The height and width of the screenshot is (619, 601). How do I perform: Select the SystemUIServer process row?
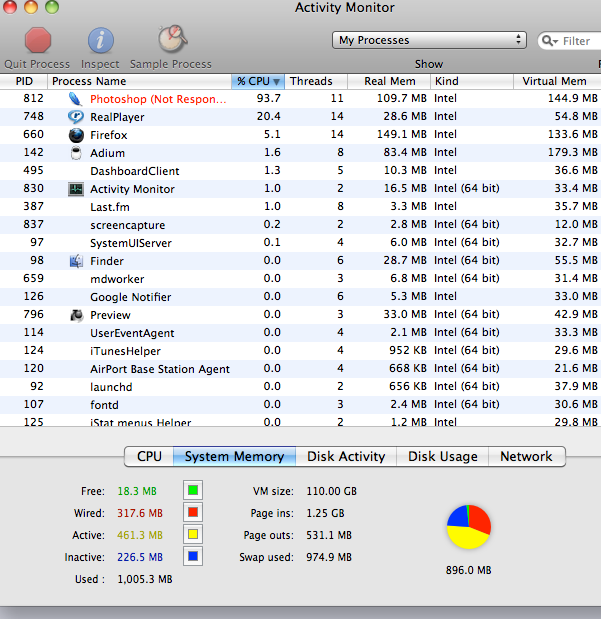(x=300, y=243)
